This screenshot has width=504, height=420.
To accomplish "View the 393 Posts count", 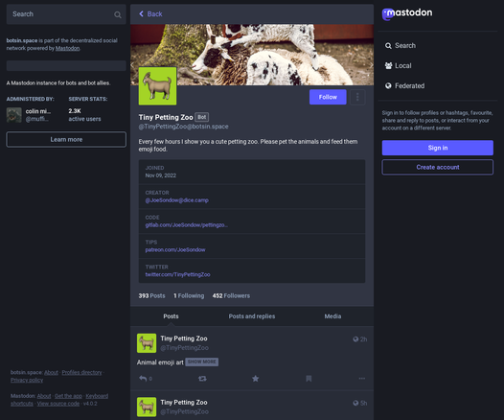I will click(x=151, y=295).
